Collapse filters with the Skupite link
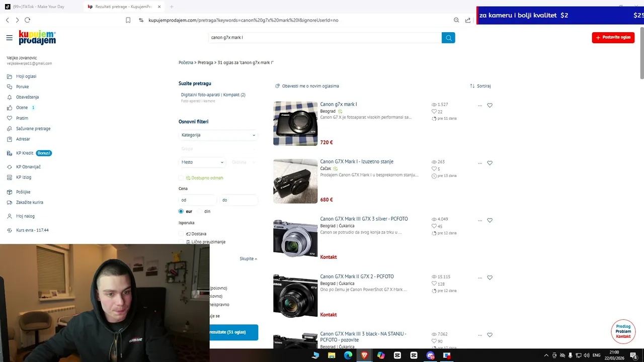Viewport: 644px width, 362px height. (x=249, y=258)
